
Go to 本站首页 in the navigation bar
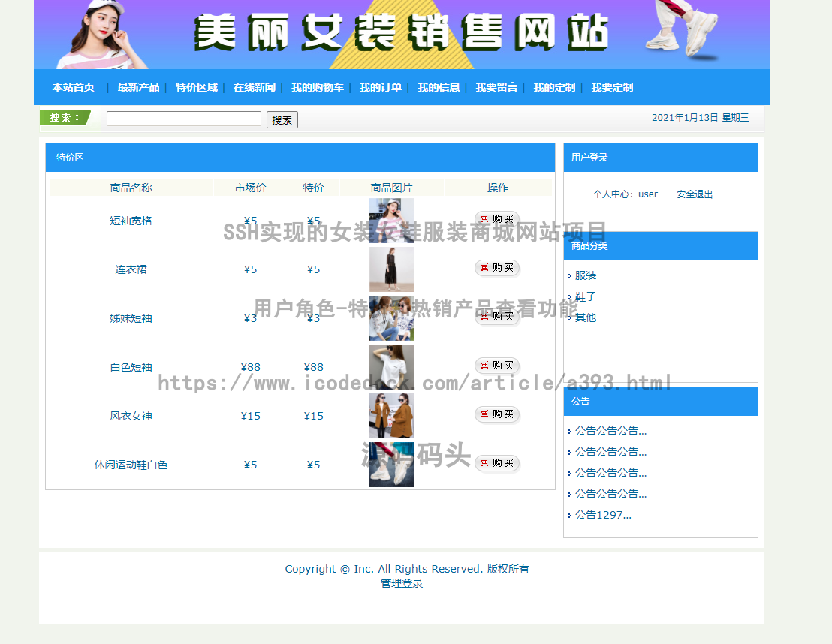point(73,87)
